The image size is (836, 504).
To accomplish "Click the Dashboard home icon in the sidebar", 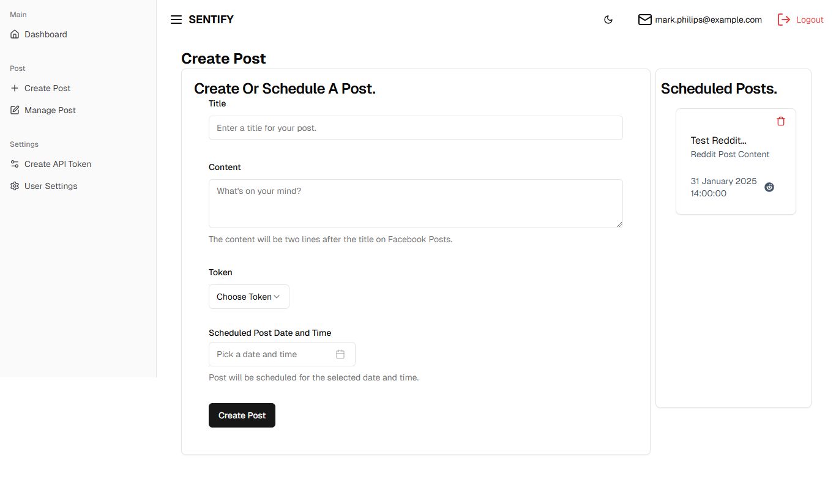I will click(15, 34).
